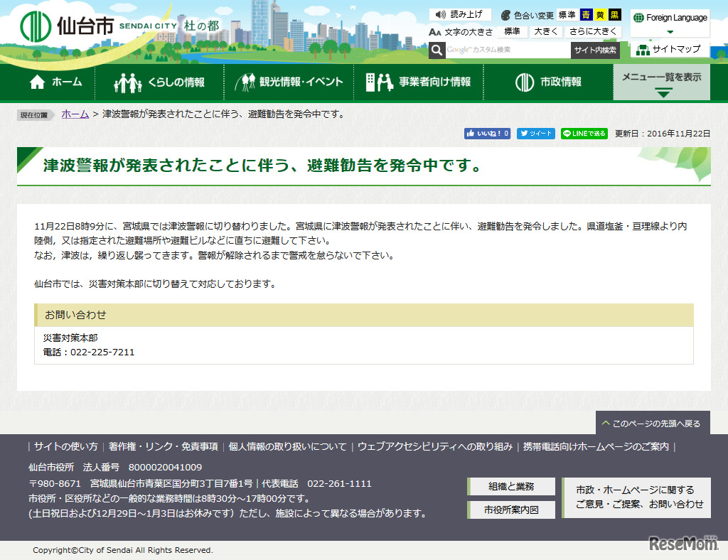Screen dimensions: 728x560
Task: Expand the メニュー一覧を表示 panel
Action: 662,82
